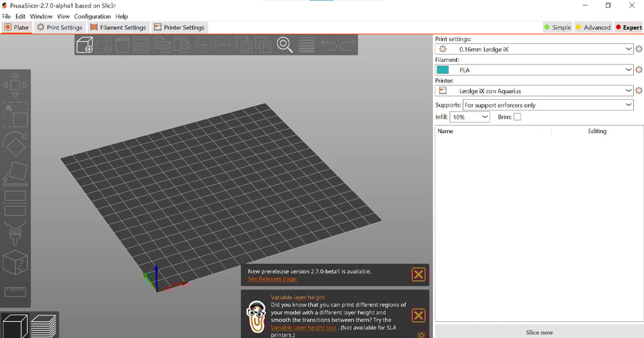Open the Window menu
Viewport: 644px width, 338px height.
pyautogui.click(x=41, y=17)
